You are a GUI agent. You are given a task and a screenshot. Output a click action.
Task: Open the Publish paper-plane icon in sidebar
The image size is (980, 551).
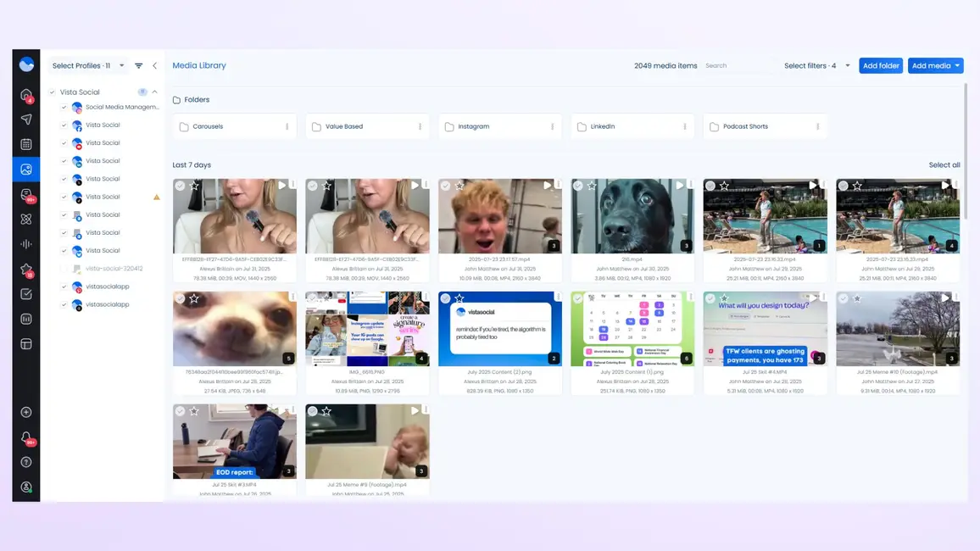coord(26,120)
